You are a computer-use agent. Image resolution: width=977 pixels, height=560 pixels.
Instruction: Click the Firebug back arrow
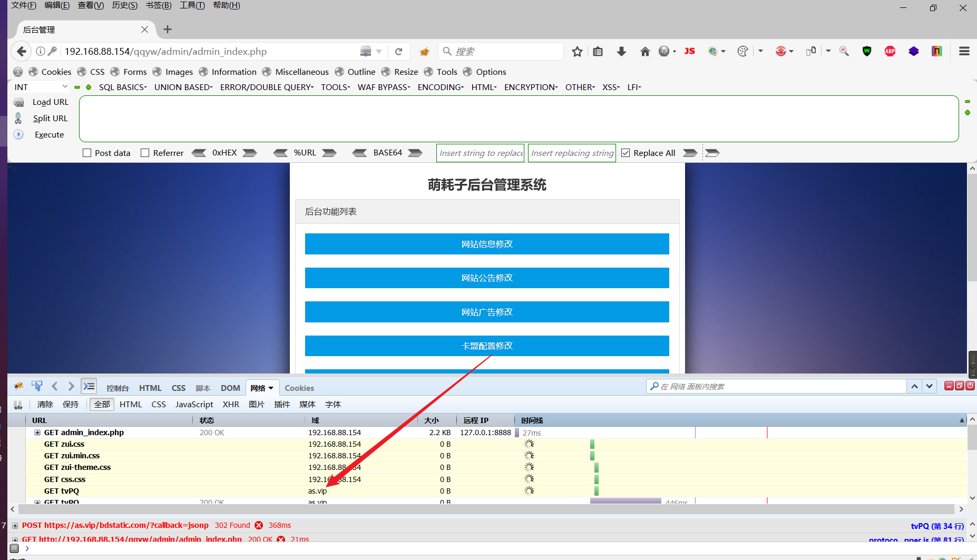[55, 386]
